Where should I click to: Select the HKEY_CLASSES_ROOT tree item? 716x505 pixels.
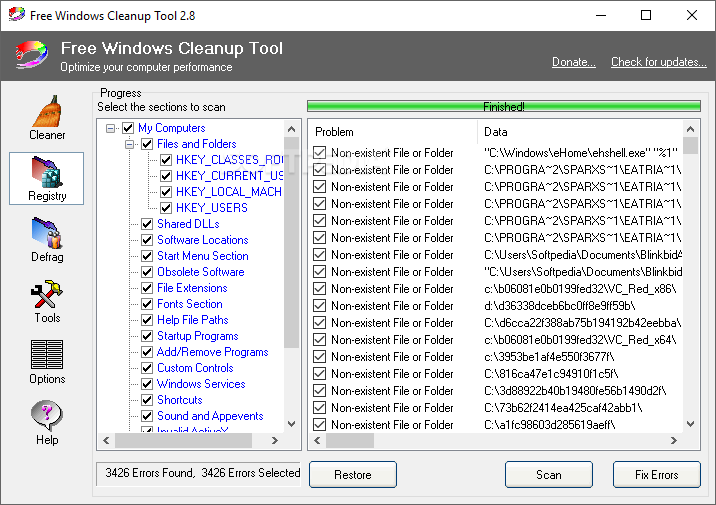click(229, 160)
